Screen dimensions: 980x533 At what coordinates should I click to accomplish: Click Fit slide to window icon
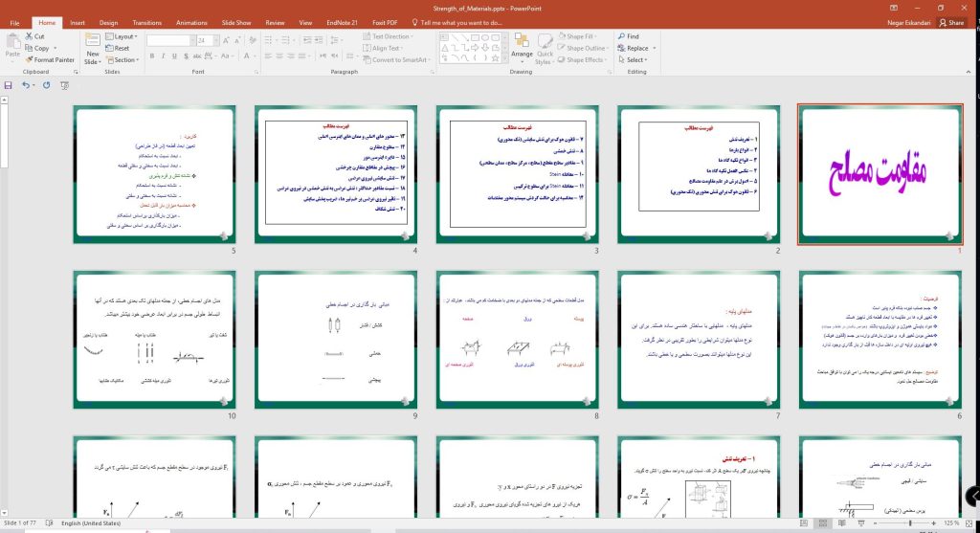(x=969, y=523)
